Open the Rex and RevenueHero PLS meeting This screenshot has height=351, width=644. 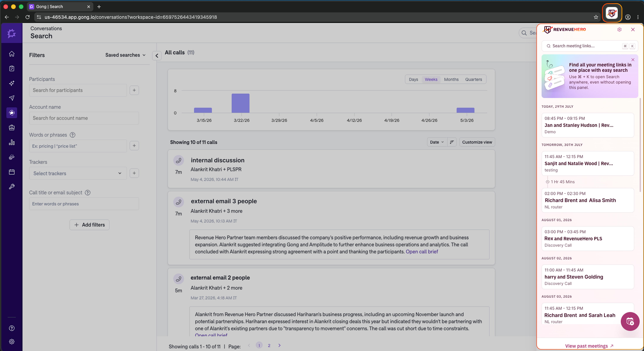pos(588,239)
